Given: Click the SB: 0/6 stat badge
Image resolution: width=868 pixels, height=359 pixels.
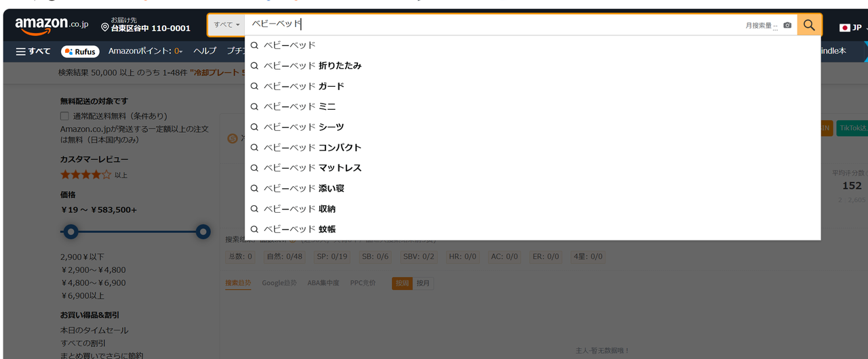Looking at the screenshot, I should 375,257.
